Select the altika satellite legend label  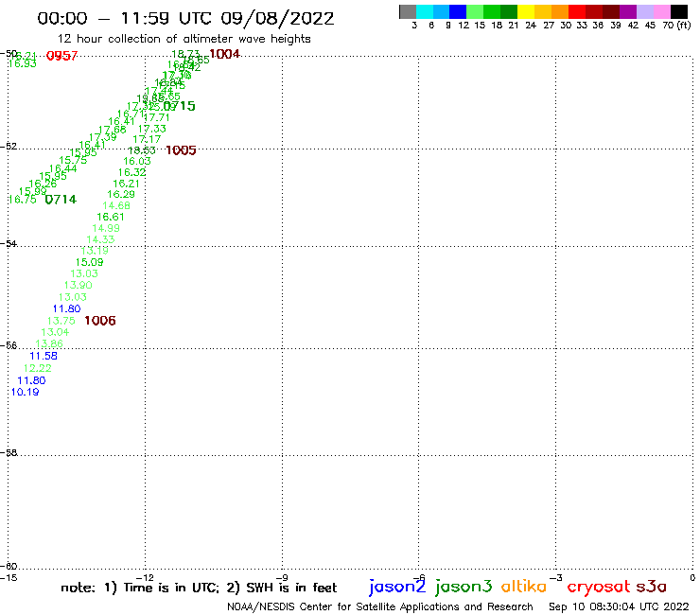524,587
